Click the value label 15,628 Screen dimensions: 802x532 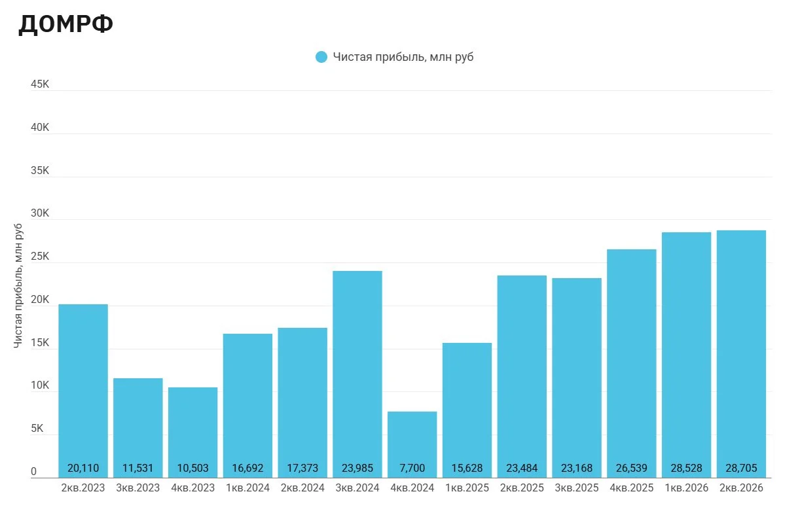467,469
